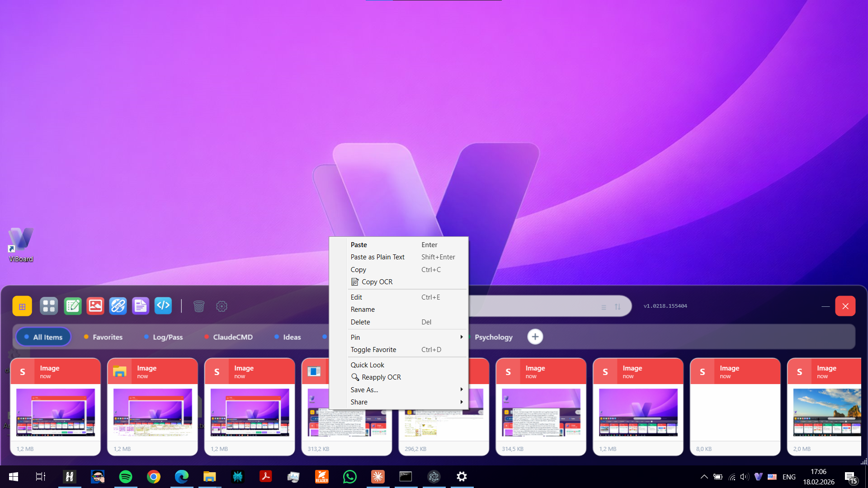This screenshot has height=488, width=868.
Task: Select the yellow grid filter icon
Action: (21, 306)
